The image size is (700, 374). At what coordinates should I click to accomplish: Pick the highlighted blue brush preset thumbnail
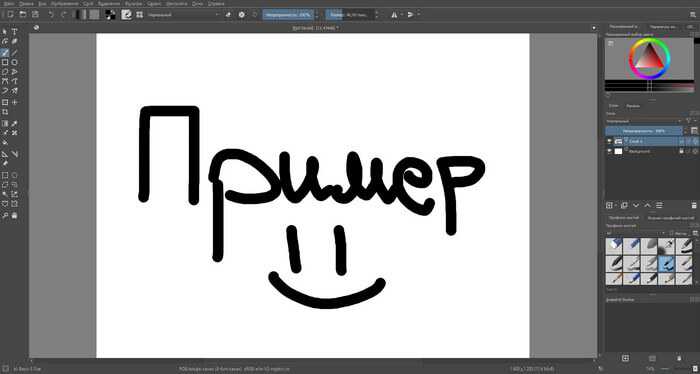click(x=667, y=262)
